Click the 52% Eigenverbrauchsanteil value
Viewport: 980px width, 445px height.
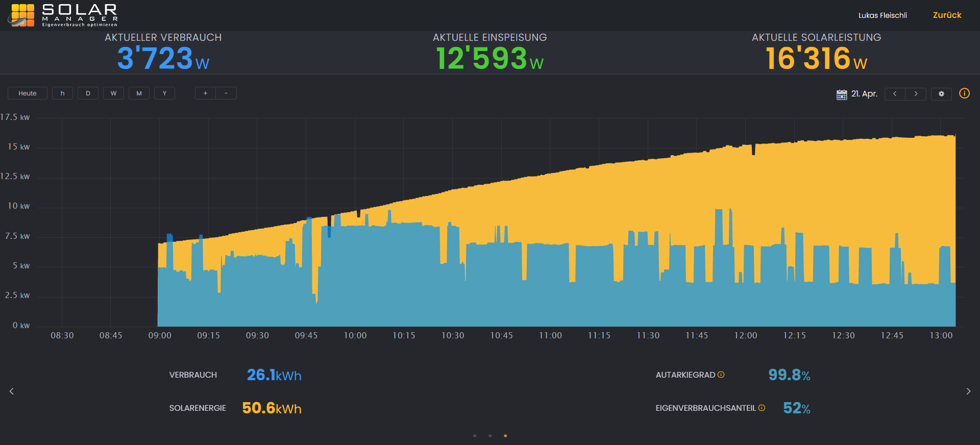click(x=797, y=408)
